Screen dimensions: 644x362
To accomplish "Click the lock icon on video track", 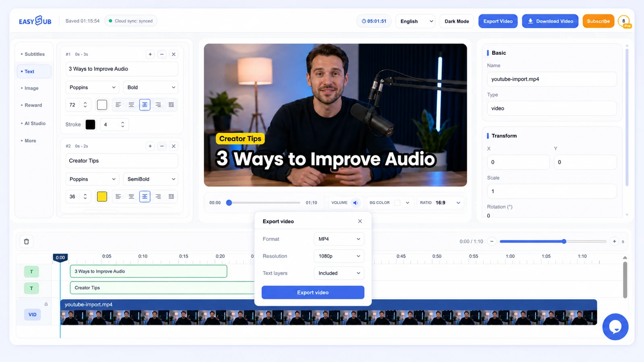I will coord(46,304).
